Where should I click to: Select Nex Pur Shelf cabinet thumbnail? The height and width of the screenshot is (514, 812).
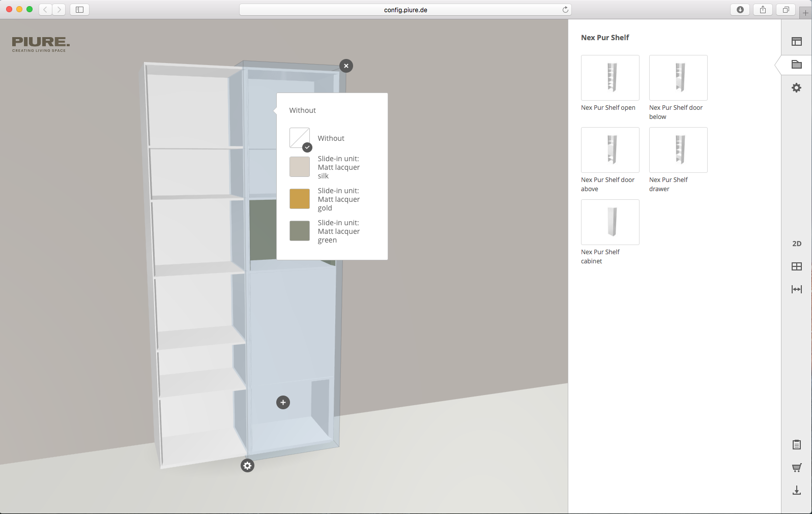610,222
